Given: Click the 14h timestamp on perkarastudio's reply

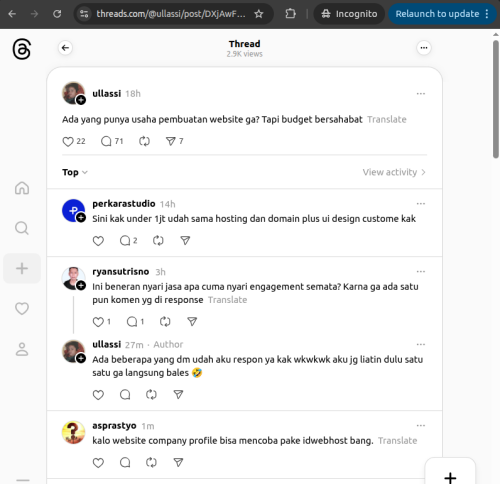Looking at the screenshot, I should coord(168,204).
